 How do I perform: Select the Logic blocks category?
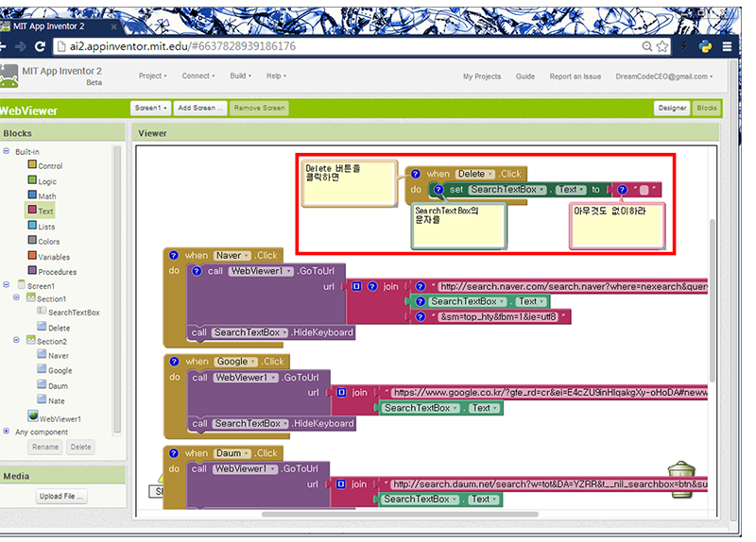tap(43, 181)
